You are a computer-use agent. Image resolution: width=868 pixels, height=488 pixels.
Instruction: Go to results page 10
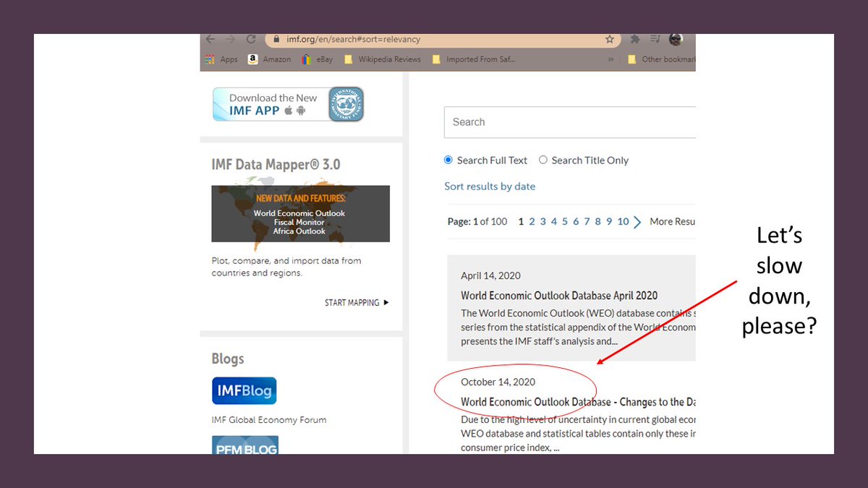pyautogui.click(x=623, y=221)
